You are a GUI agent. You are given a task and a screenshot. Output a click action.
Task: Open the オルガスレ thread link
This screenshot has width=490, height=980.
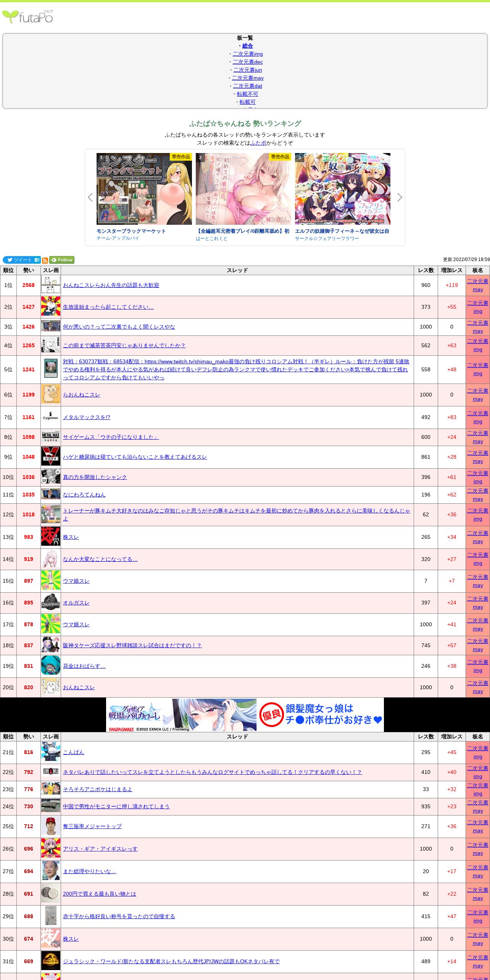[x=76, y=603]
